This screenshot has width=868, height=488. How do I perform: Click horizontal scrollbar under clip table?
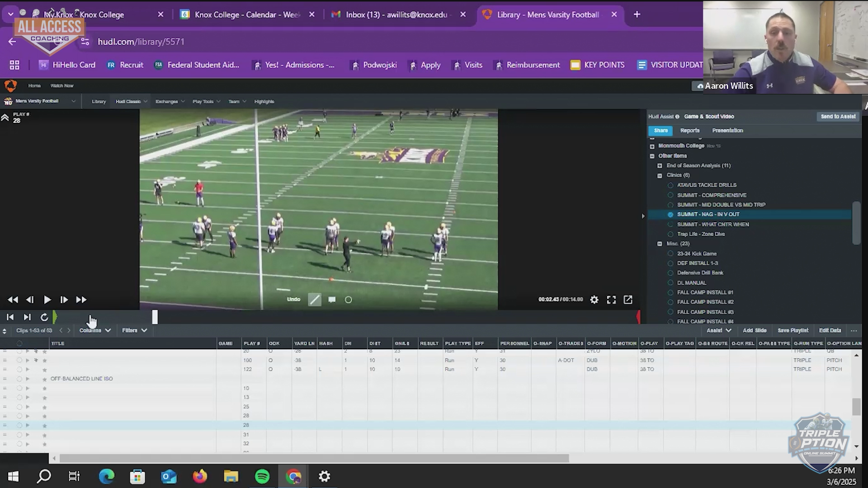(314, 458)
